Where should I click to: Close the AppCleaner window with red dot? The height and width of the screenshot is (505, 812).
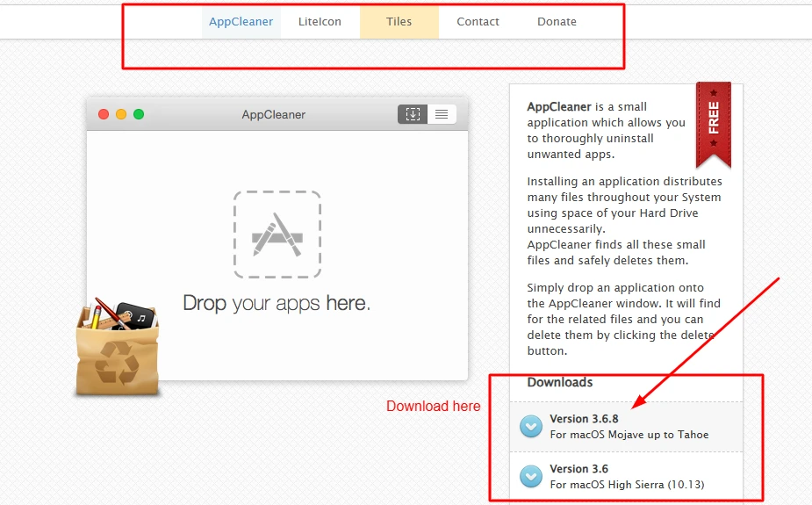104,114
